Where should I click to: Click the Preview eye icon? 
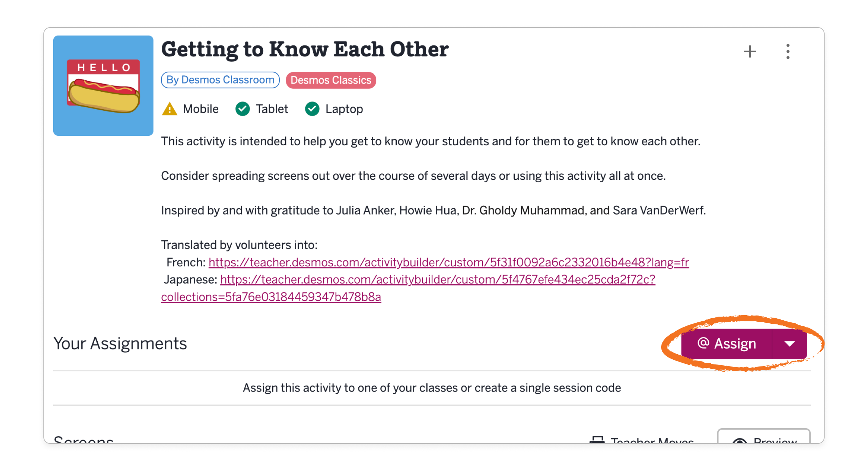pyautogui.click(x=739, y=441)
